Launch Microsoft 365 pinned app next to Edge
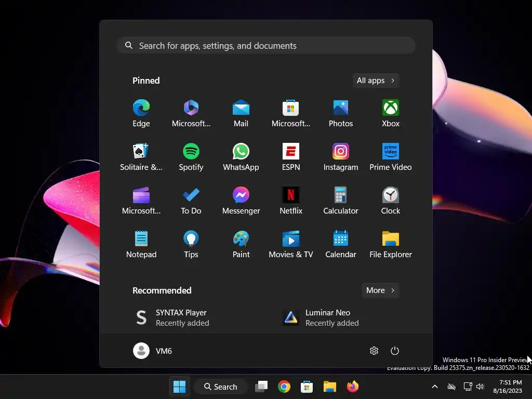The height and width of the screenshot is (399, 532). coord(191,114)
